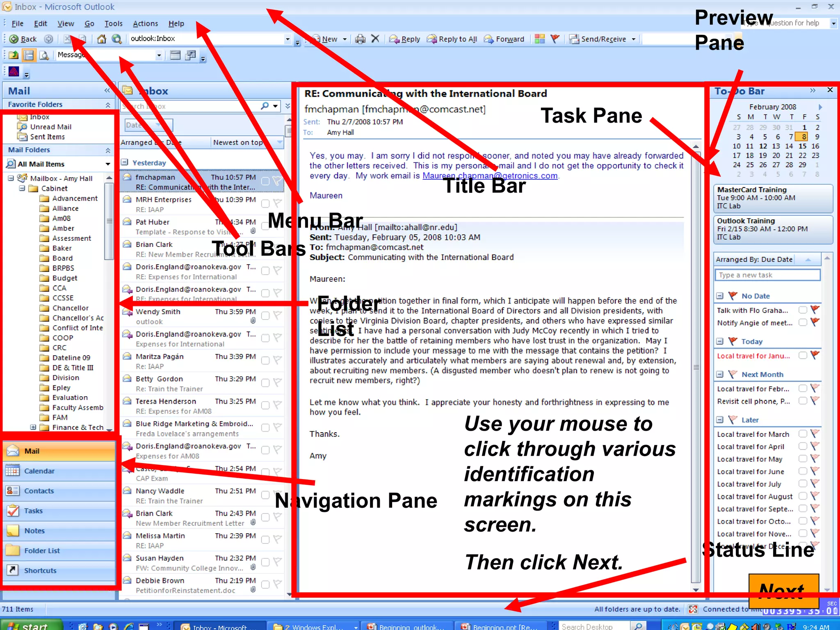
Task: Toggle category box for Teresa Henderson message
Action: point(265,405)
